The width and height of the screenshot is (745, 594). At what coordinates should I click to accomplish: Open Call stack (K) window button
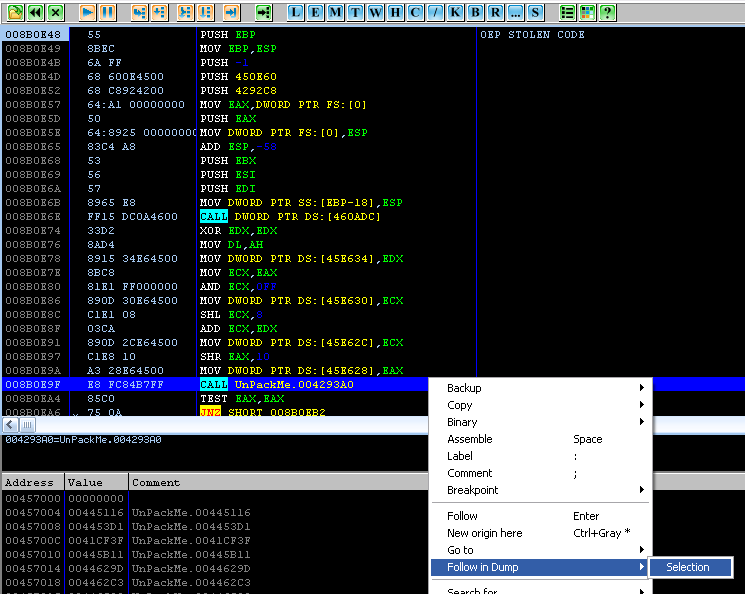point(455,13)
